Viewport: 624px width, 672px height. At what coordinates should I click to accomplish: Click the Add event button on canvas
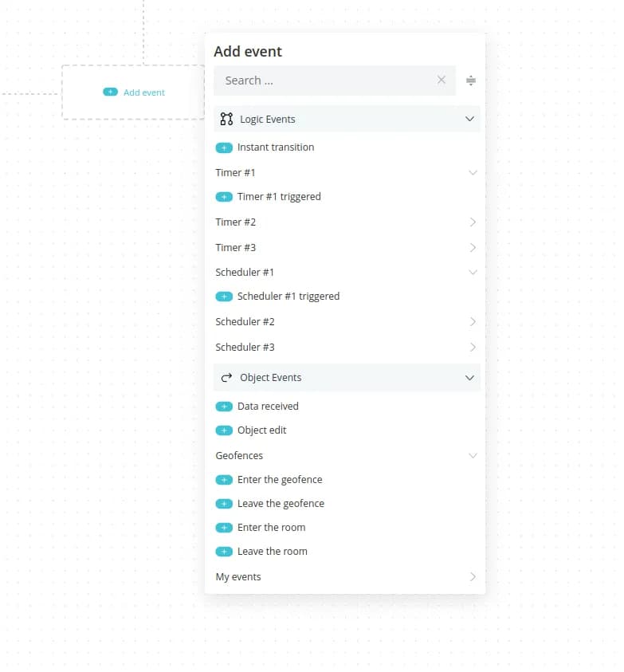click(x=134, y=92)
